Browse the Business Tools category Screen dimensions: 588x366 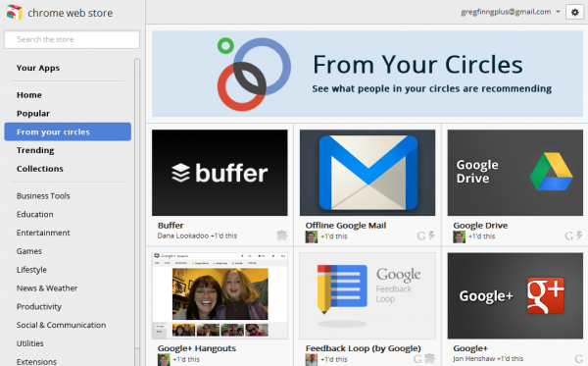coord(43,196)
